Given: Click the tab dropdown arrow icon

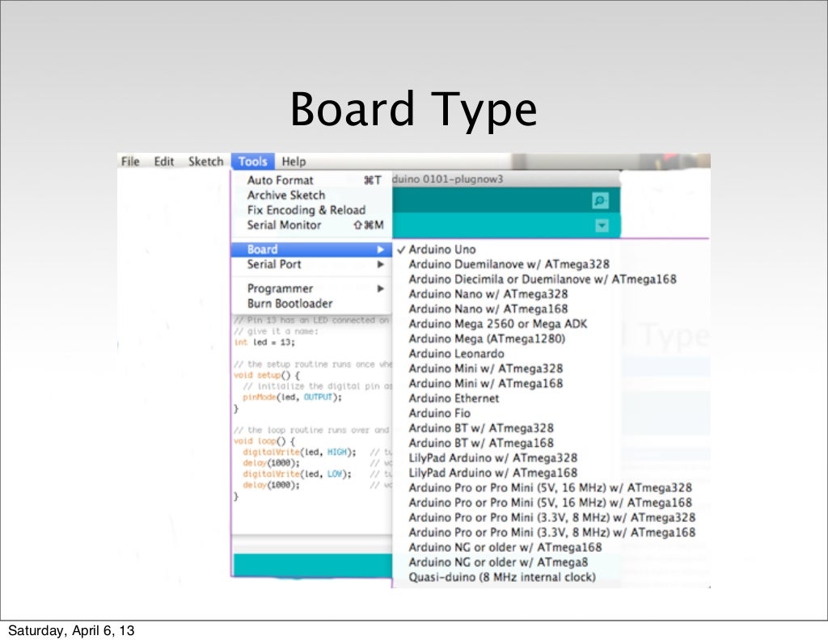Looking at the screenshot, I should pos(602,226).
